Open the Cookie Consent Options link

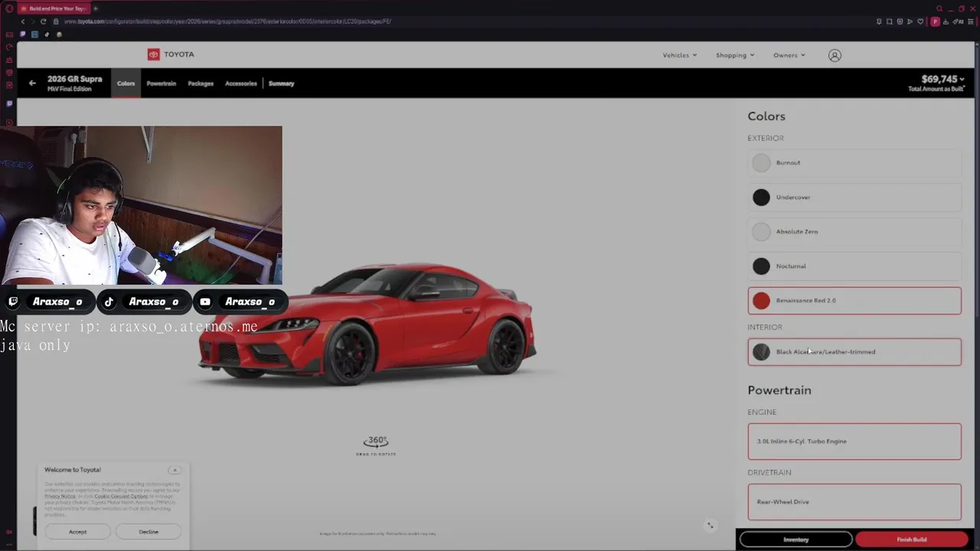(121, 496)
